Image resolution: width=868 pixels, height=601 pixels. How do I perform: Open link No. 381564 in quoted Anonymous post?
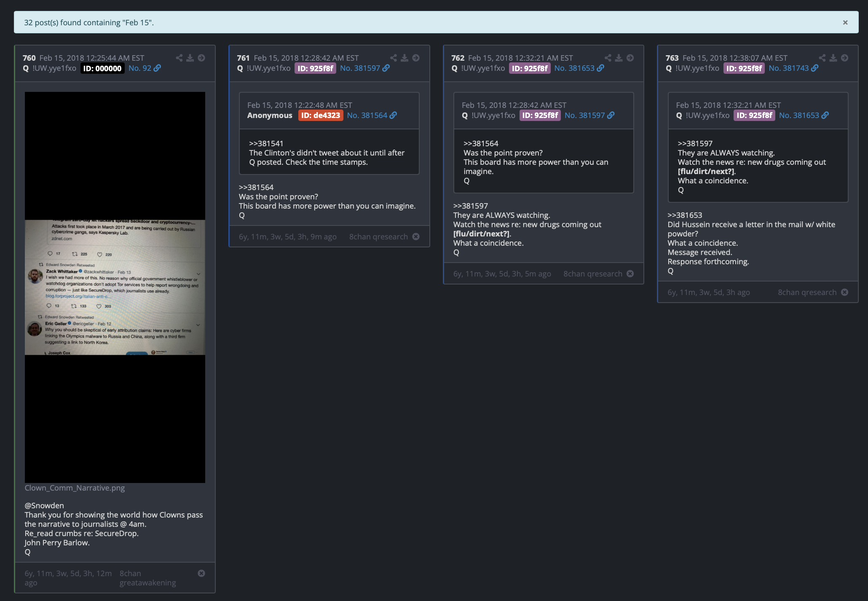tap(367, 115)
